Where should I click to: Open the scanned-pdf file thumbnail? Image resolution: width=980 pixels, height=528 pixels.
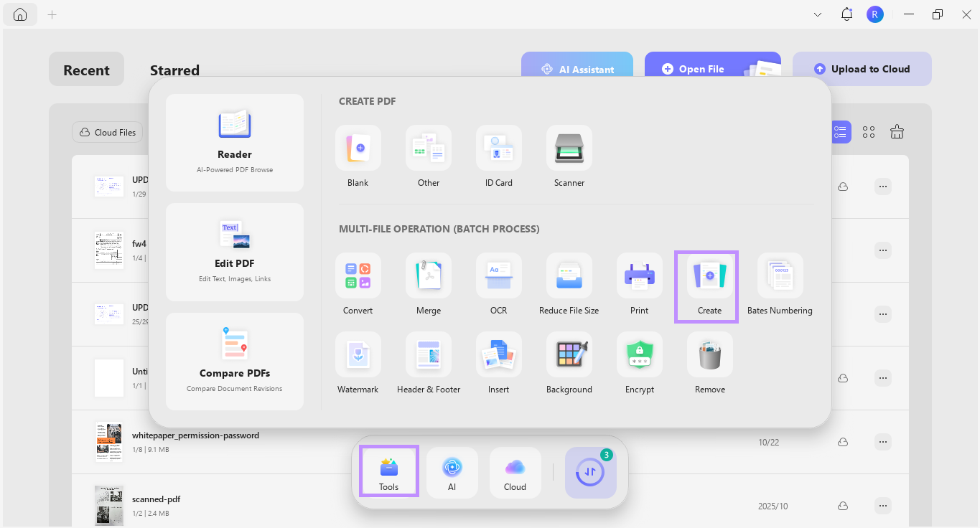point(108,505)
